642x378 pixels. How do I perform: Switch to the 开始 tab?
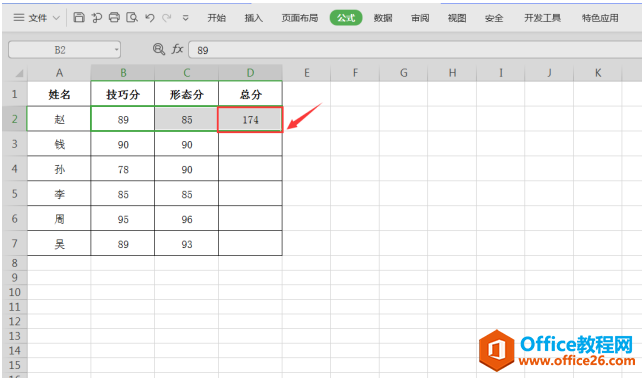(x=217, y=18)
